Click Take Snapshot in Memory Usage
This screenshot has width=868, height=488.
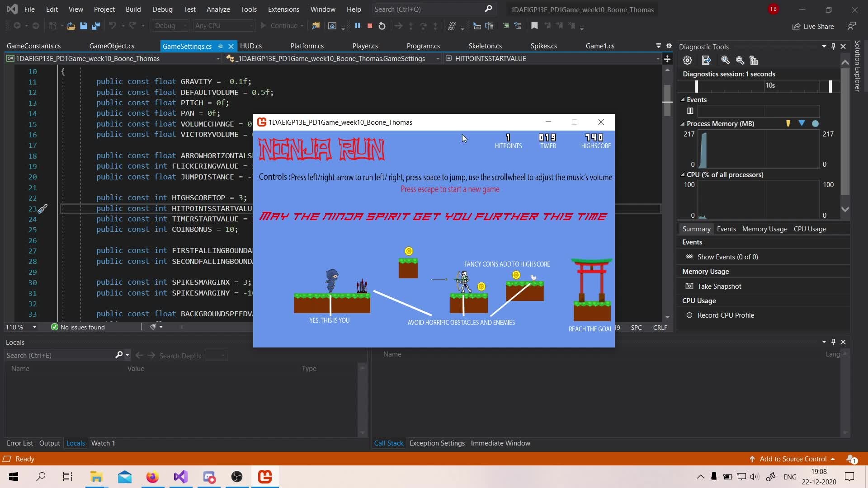[x=719, y=286]
